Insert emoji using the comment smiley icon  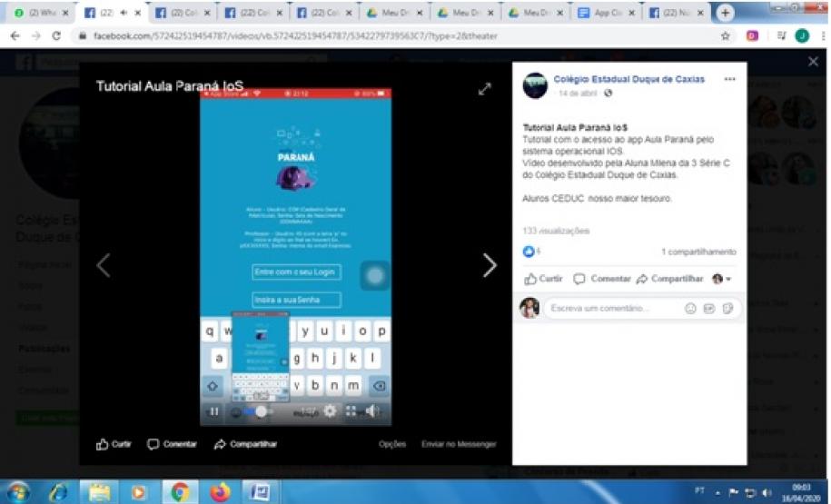(x=690, y=309)
